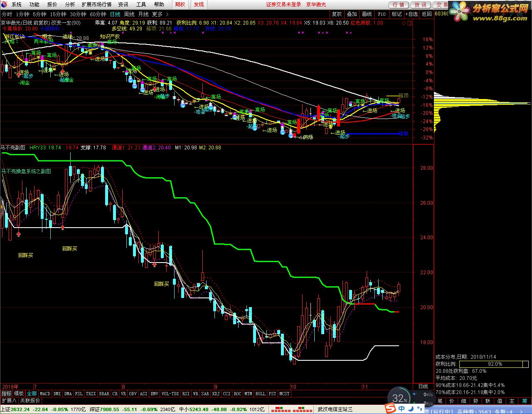Open the 报价 menu
532x414 pixels.
pos(52,5)
